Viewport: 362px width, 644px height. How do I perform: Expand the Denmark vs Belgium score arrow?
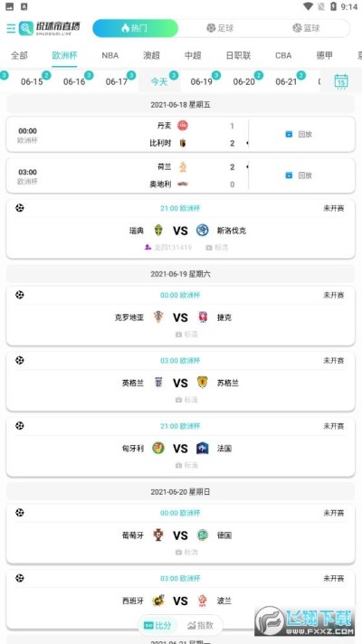(247, 143)
